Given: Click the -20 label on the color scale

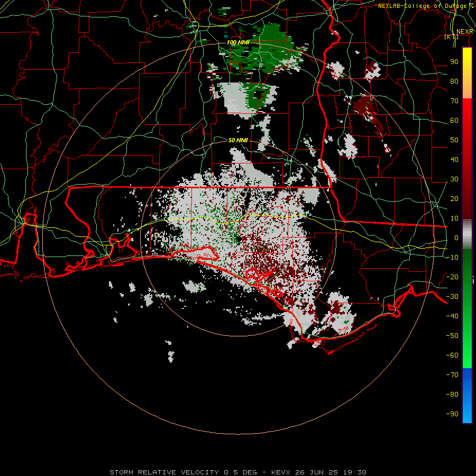Looking at the screenshot, I should [452, 277].
